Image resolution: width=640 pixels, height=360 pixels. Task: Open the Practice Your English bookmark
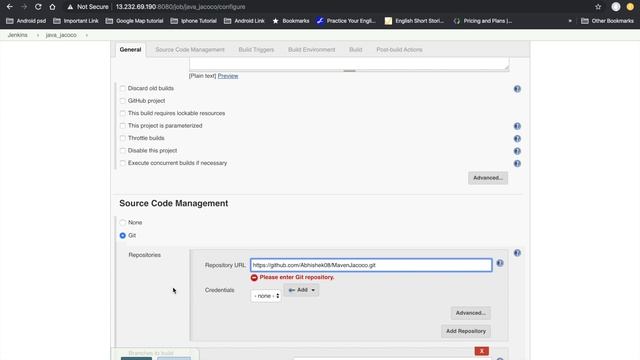coord(346,21)
